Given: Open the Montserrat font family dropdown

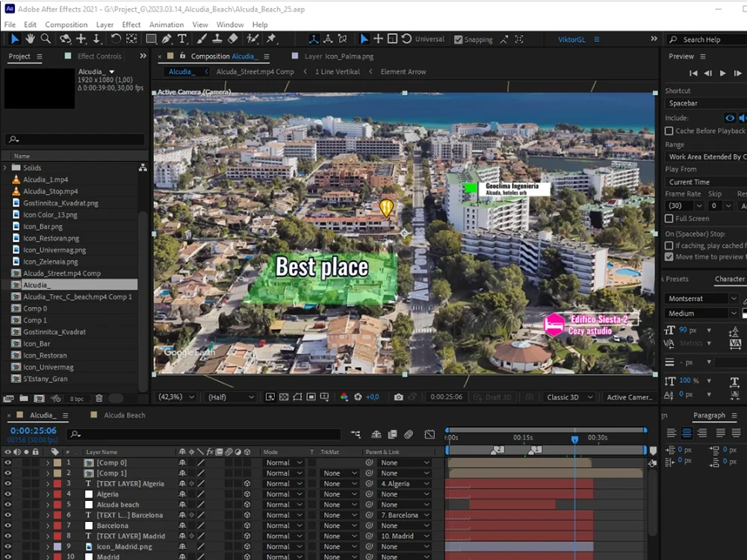Looking at the screenshot, I should click(701, 299).
